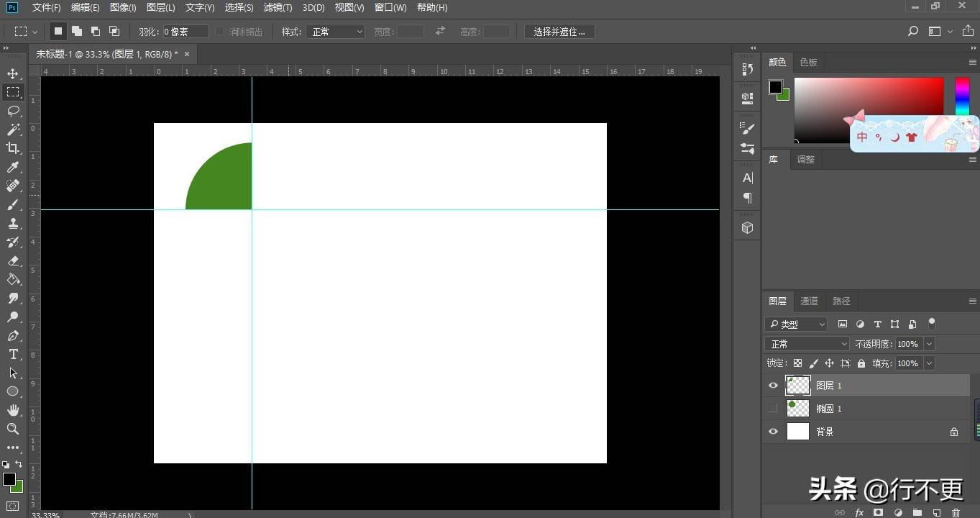980x518 pixels.
Task: Select the Dodge tool
Action: [x=13, y=317]
